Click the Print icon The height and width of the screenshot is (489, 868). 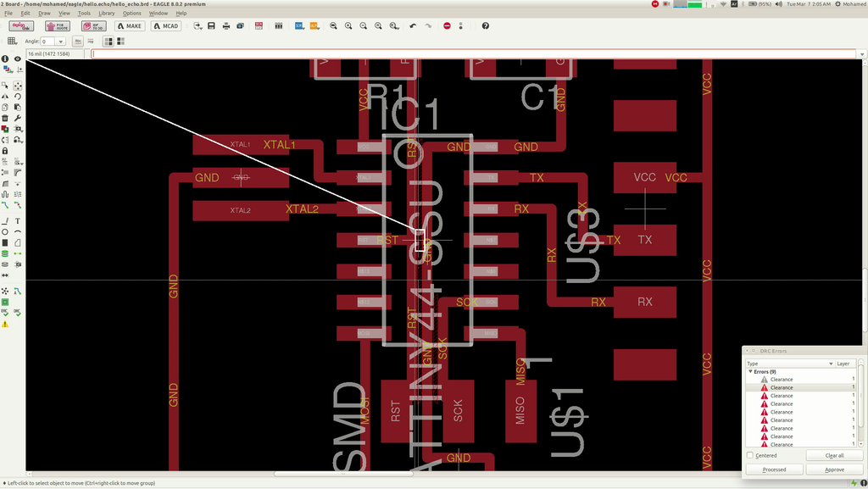click(x=225, y=26)
